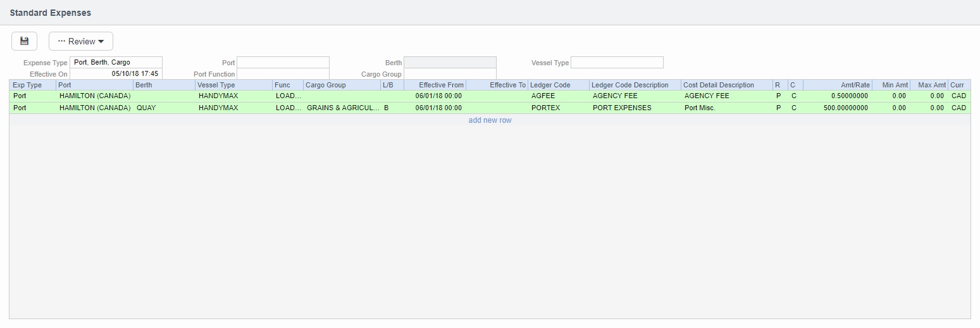The width and height of the screenshot is (980, 328).
Task: Open the Review dropdown menu
Action: (81, 41)
